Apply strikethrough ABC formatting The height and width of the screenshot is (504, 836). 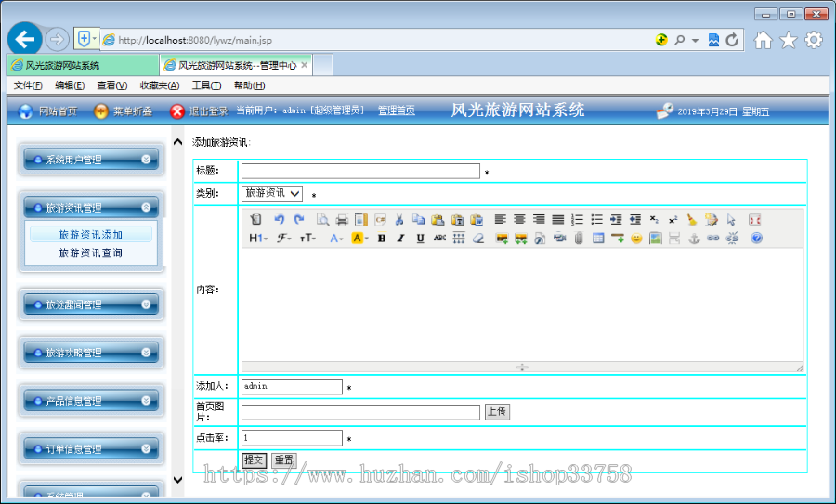click(439, 238)
